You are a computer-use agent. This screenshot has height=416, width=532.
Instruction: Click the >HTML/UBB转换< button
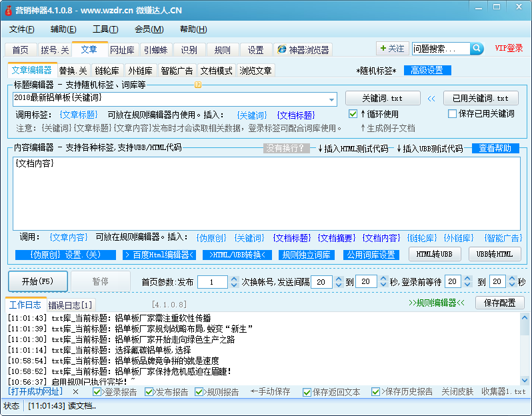pyautogui.click(x=237, y=255)
